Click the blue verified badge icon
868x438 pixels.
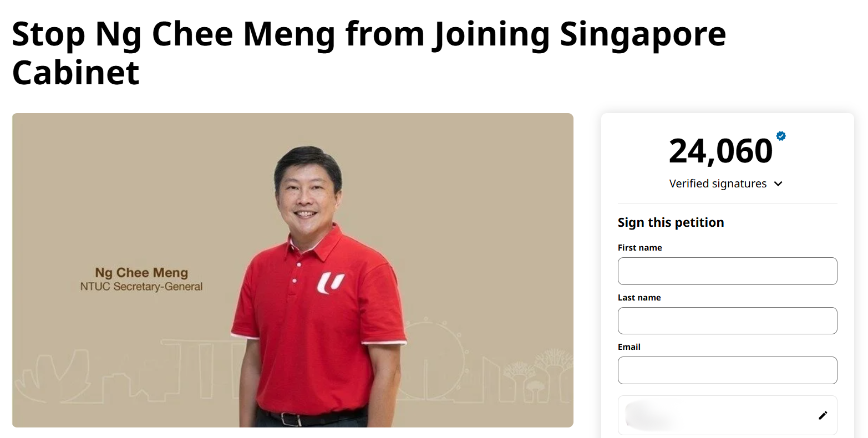pyautogui.click(x=781, y=136)
